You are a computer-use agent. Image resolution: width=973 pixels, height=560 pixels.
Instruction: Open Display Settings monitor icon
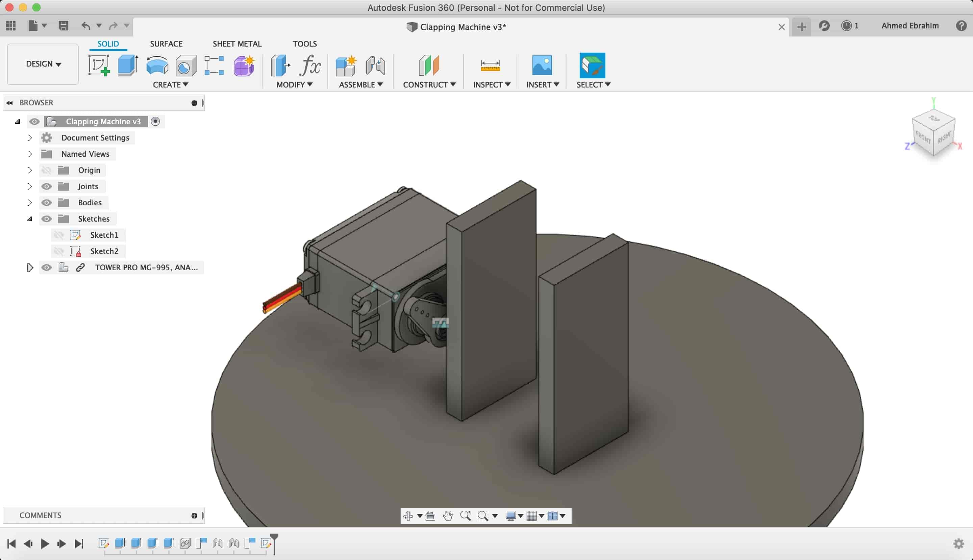point(510,516)
